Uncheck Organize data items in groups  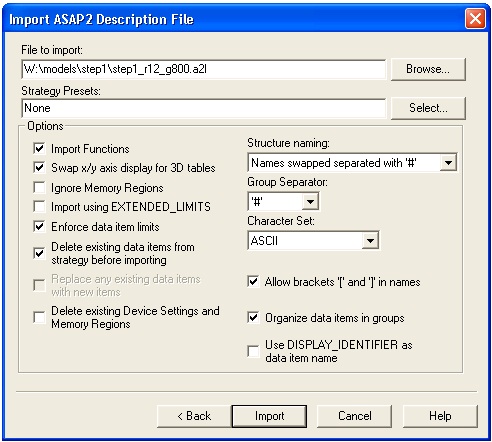click(253, 317)
